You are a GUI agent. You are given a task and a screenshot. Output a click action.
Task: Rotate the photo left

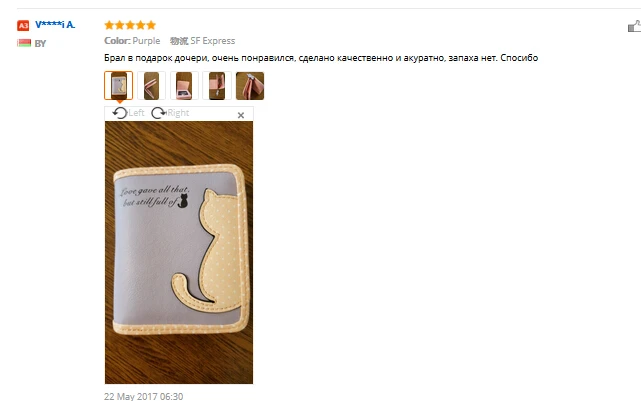point(128,113)
